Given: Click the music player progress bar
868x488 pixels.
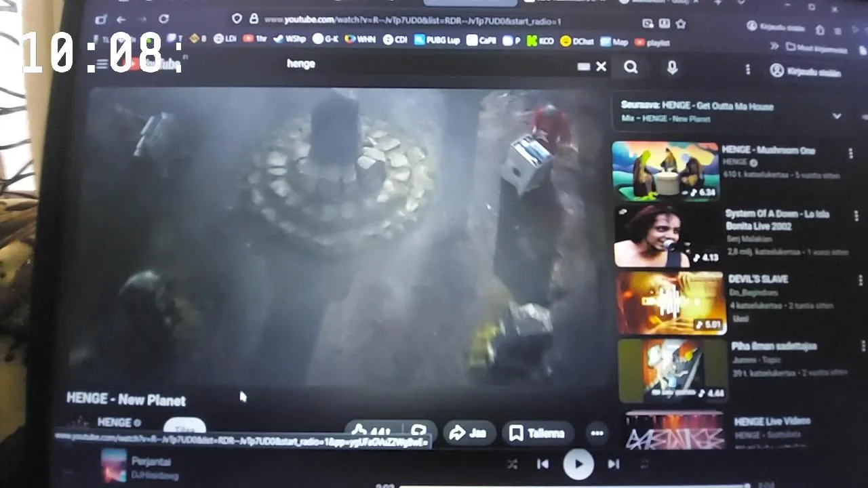Looking at the screenshot, I should tap(574, 485).
